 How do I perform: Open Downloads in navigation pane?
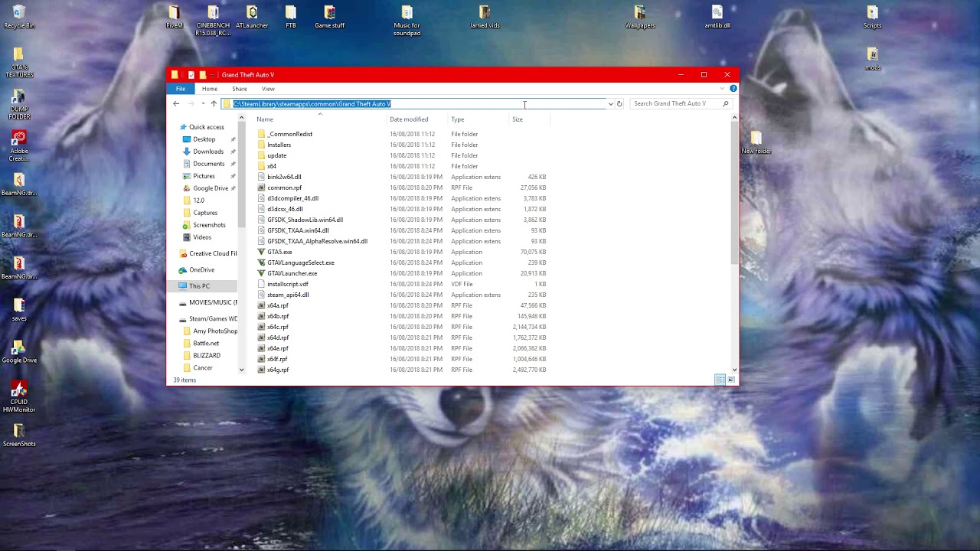click(x=208, y=152)
